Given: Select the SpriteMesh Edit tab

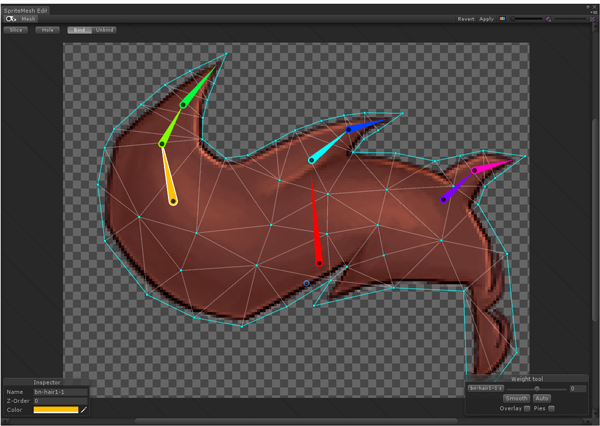Looking at the screenshot, I should 25,11.
